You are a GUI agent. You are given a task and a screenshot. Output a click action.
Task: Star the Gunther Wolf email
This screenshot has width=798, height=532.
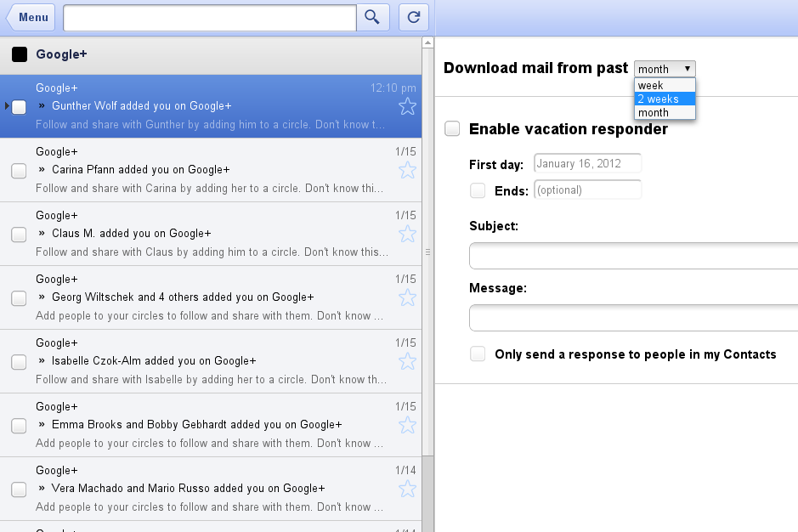pyautogui.click(x=407, y=106)
